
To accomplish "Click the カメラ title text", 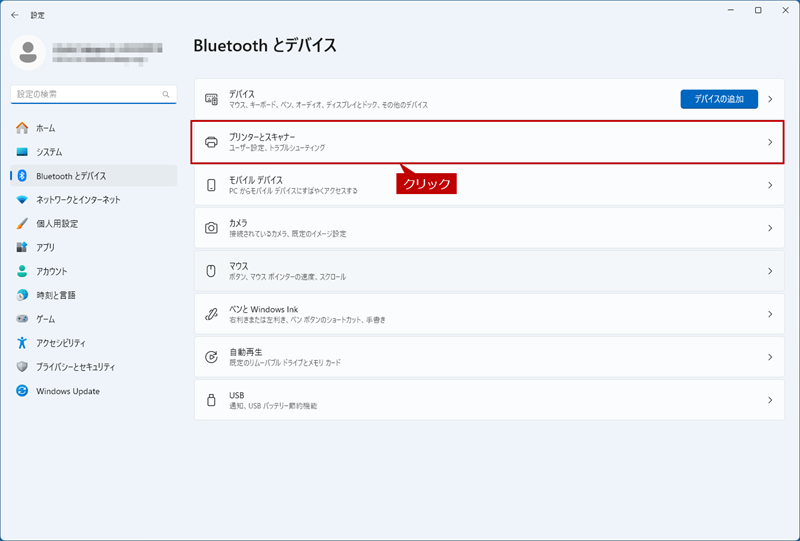I will tap(238, 223).
